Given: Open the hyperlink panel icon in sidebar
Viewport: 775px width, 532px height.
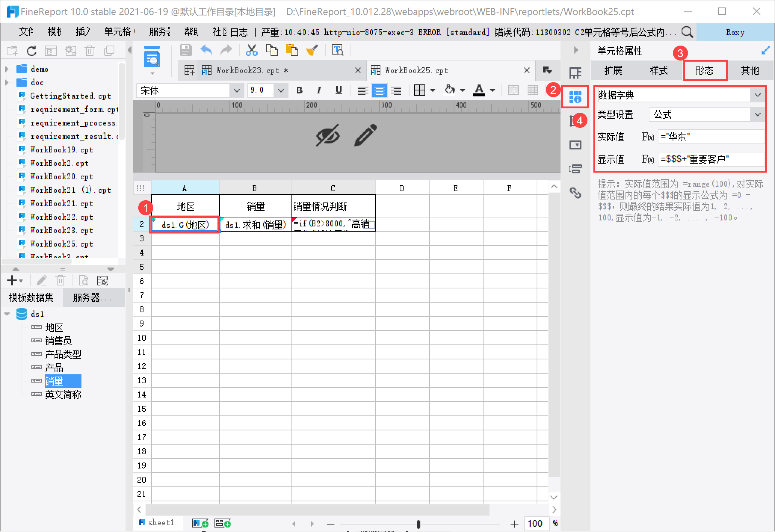Looking at the screenshot, I should (575, 193).
